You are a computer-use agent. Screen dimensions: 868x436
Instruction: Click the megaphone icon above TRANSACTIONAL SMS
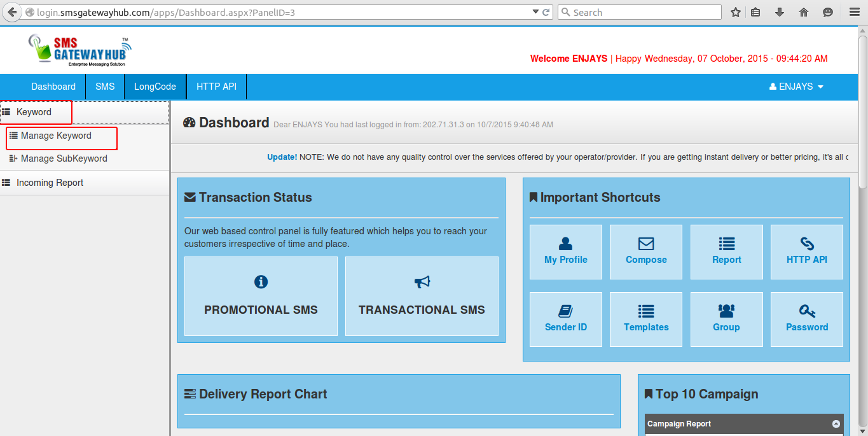pos(422,282)
